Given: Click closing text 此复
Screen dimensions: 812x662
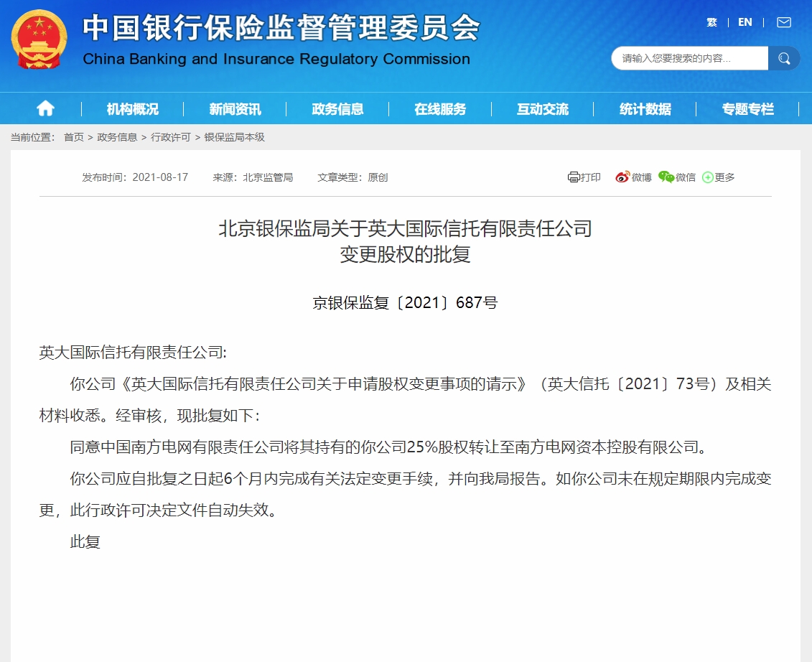Looking at the screenshot, I should pos(85,541).
